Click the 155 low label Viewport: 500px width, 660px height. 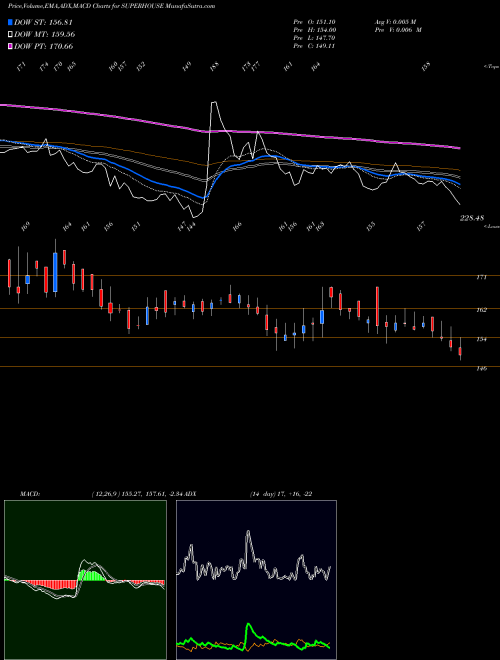pyautogui.click(x=370, y=227)
